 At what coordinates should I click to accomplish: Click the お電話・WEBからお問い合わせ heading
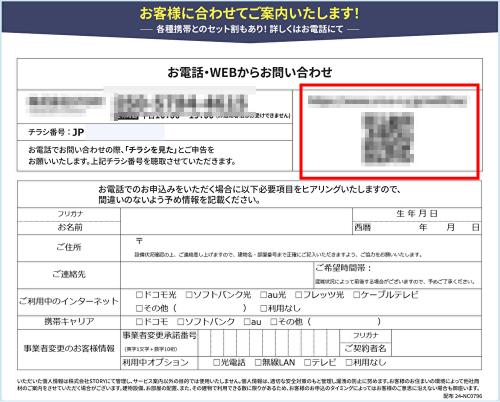(250, 72)
